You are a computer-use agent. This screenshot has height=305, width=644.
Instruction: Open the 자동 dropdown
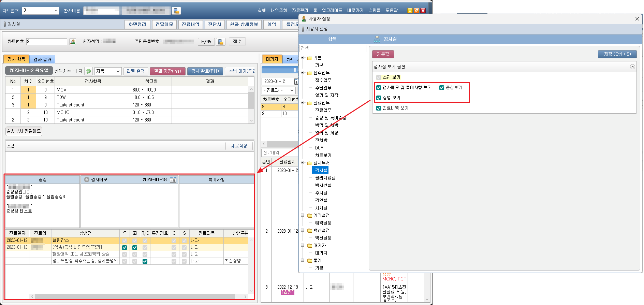[x=108, y=71]
